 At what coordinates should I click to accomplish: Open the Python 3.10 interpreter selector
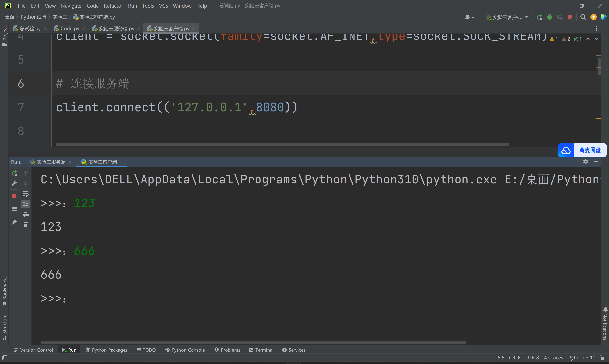click(x=581, y=358)
